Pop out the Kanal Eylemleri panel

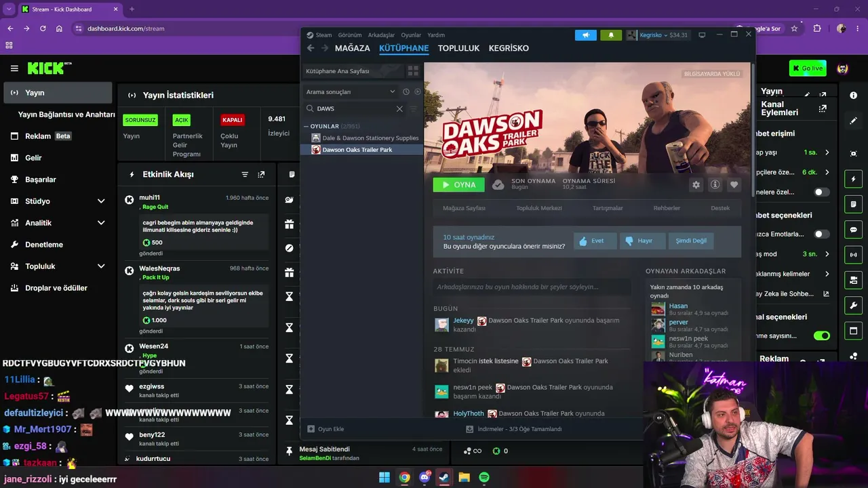click(x=823, y=108)
